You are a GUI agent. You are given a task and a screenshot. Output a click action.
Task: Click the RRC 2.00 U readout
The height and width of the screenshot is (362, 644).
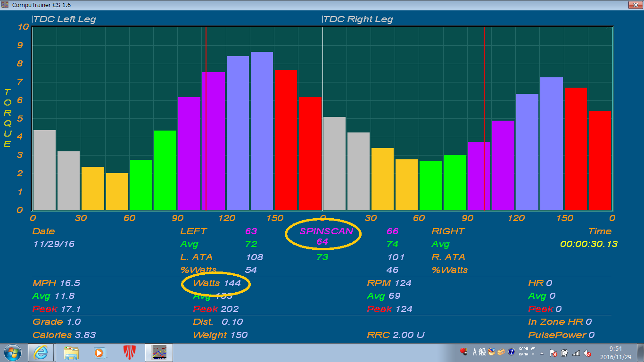click(x=396, y=335)
